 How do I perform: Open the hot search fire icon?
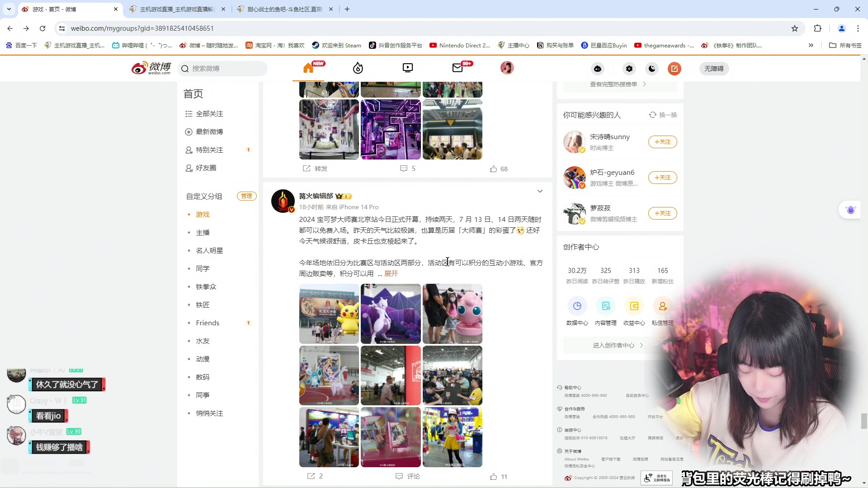[358, 68]
